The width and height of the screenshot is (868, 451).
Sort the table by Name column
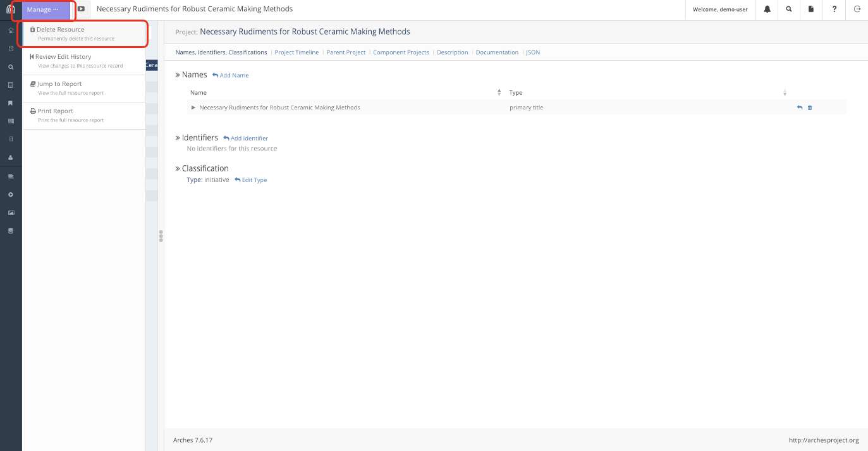[499, 92]
